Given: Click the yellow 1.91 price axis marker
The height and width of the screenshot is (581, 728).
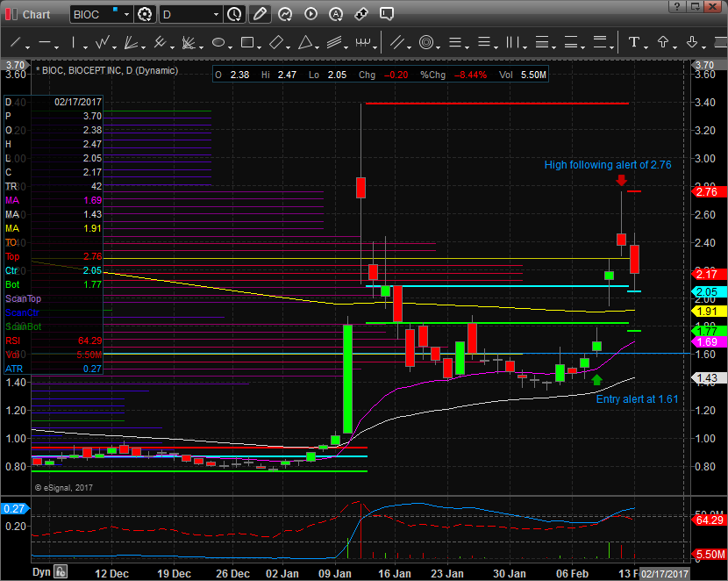Looking at the screenshot, I should [709, 312].
